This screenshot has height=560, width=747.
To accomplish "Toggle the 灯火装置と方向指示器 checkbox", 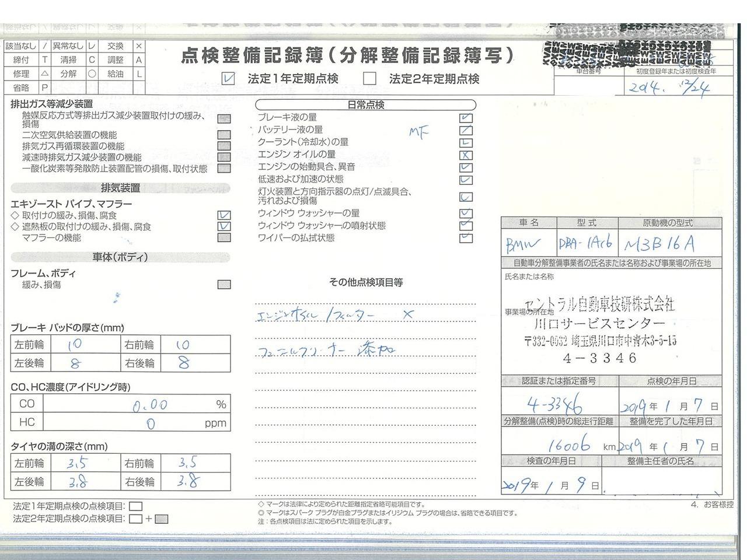I will pos(466,197).
